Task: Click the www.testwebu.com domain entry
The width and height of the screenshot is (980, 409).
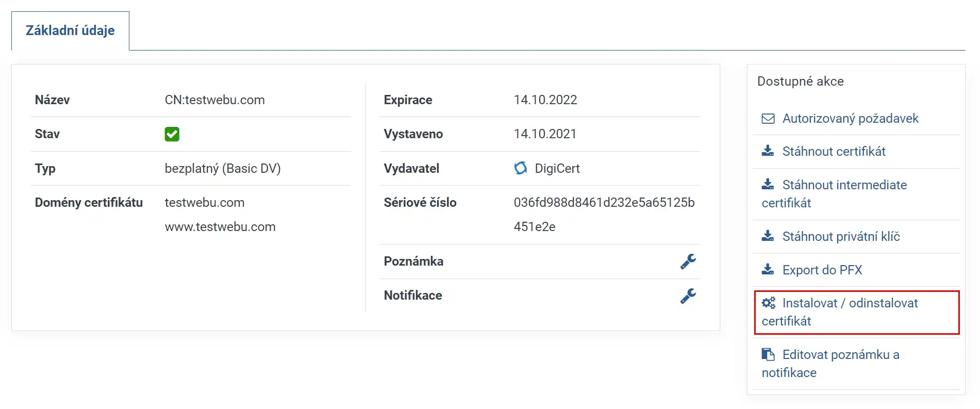Action: [x=220, y=227]
